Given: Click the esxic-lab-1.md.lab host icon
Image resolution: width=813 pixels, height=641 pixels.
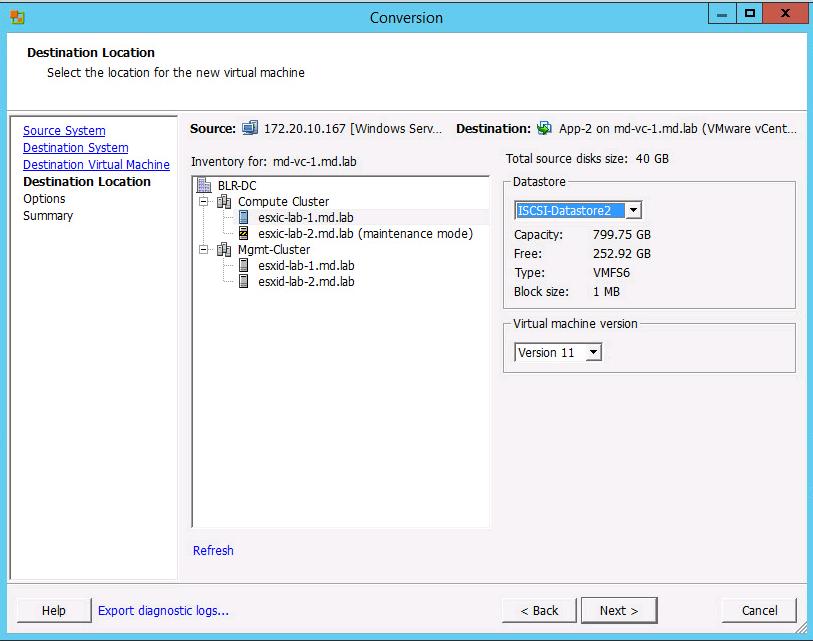Looking at the screenshot, I should tap(244, 217).
